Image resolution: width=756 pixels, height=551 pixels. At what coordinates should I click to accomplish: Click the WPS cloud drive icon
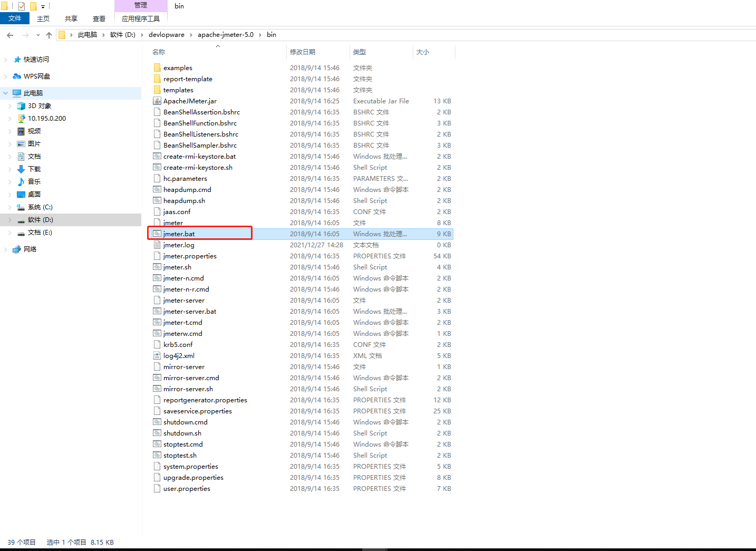17,76
